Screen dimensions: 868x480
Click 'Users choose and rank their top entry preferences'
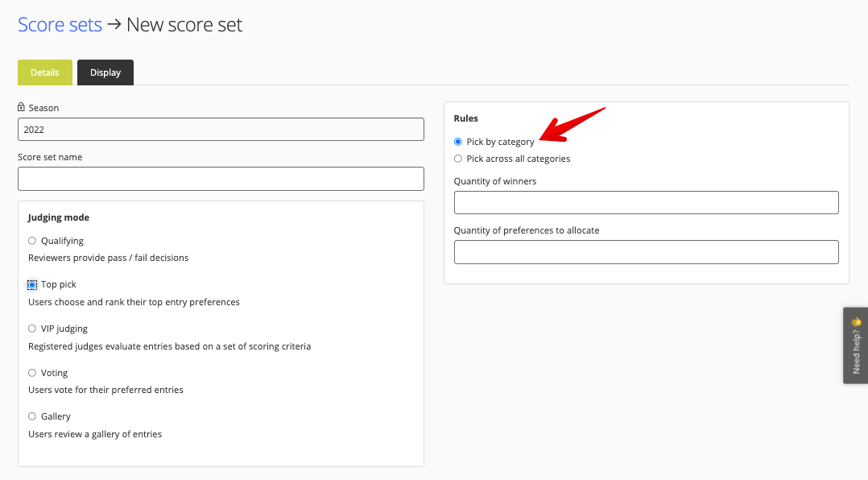click(134, 302)
